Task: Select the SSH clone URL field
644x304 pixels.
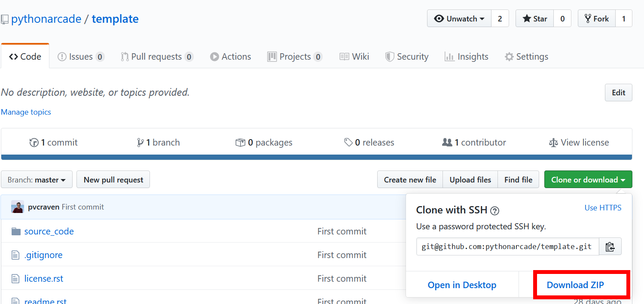Action: click(507, 246)
